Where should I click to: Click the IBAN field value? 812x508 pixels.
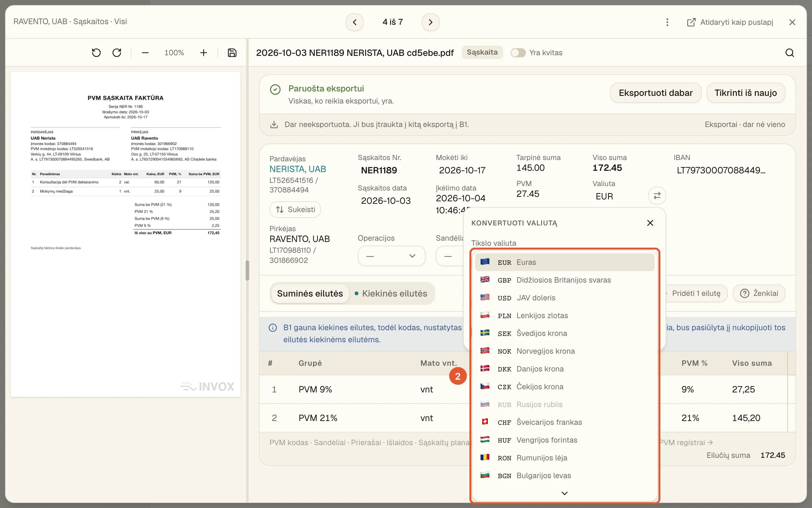pos(721,170)
